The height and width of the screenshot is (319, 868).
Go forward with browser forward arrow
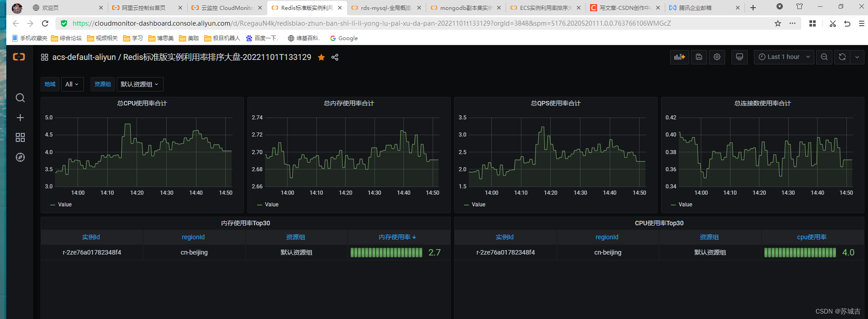[30, 23]
